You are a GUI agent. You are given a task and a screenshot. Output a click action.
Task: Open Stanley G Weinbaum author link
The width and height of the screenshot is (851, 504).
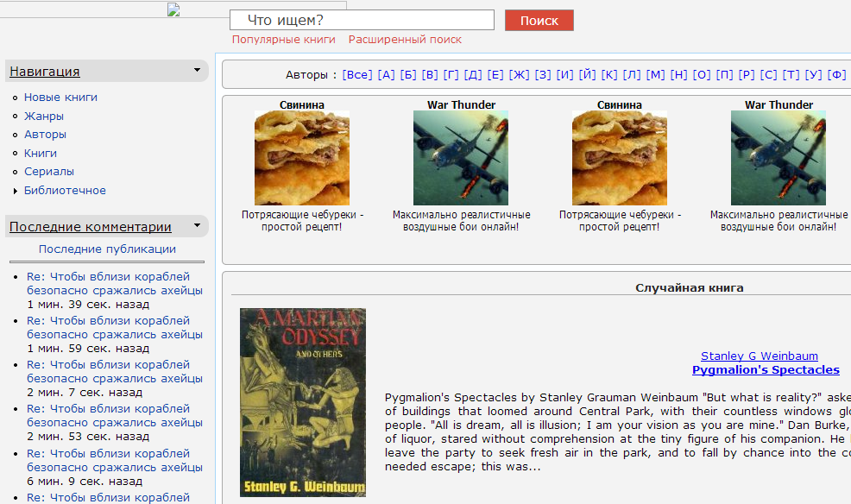point(759,356)
